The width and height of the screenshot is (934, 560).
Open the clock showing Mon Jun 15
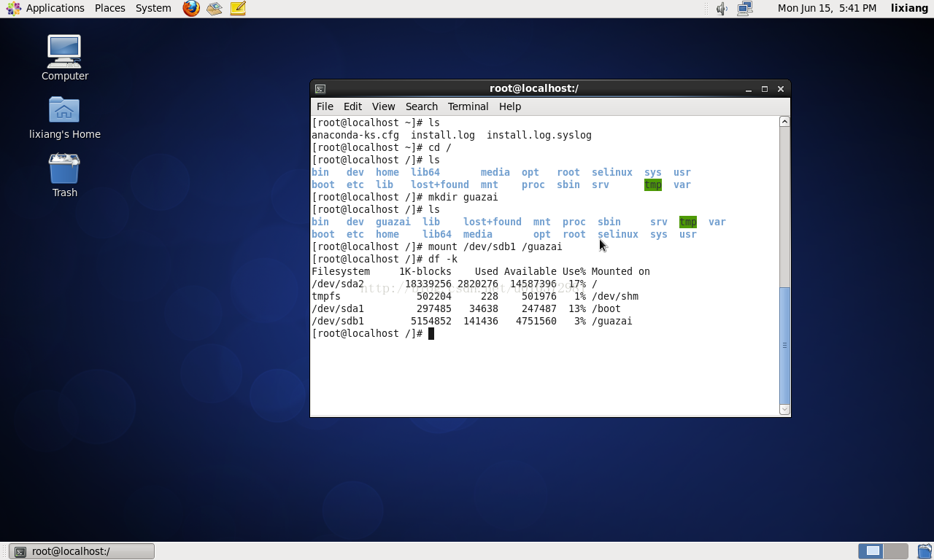(827, 8)
